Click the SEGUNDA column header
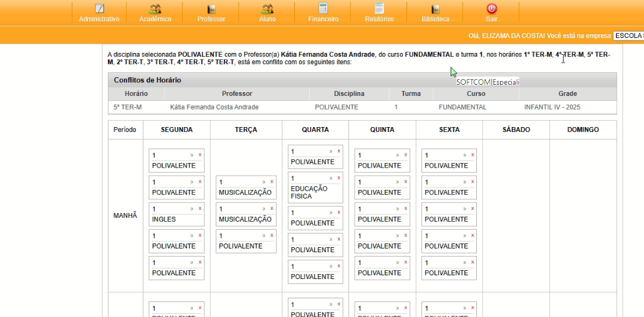644x317 pixels. (x=176, y=130)
